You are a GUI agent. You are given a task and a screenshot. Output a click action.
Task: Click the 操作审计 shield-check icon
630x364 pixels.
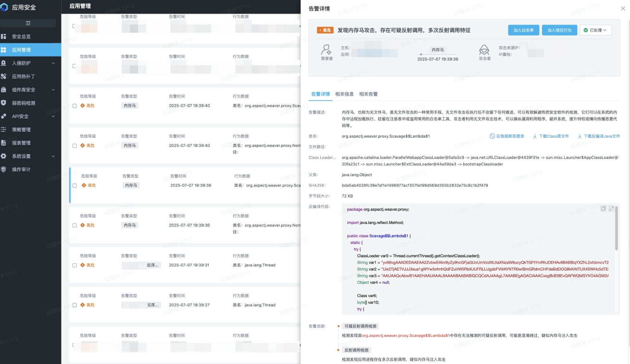(x=4, y=169)
